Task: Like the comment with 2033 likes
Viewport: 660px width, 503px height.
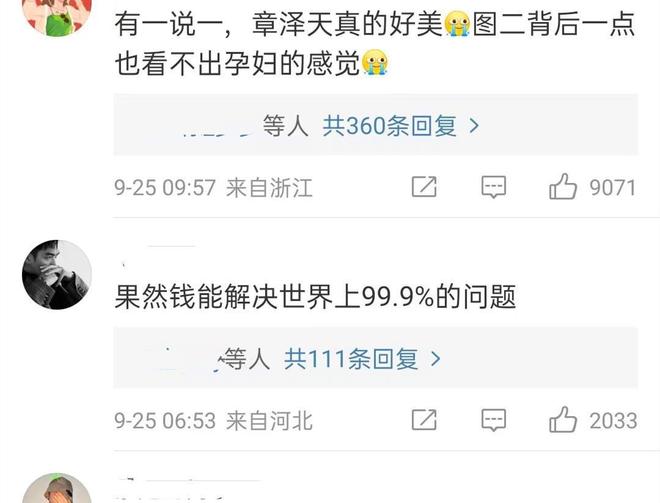Action: pyautogui.click(x=563, y=420)
